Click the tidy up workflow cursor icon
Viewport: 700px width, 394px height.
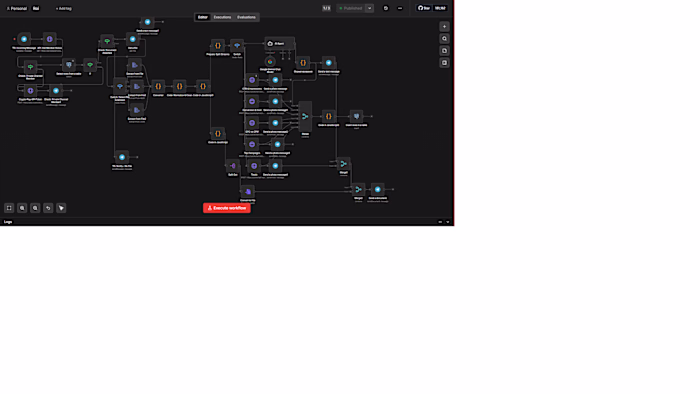coord(61,208)
